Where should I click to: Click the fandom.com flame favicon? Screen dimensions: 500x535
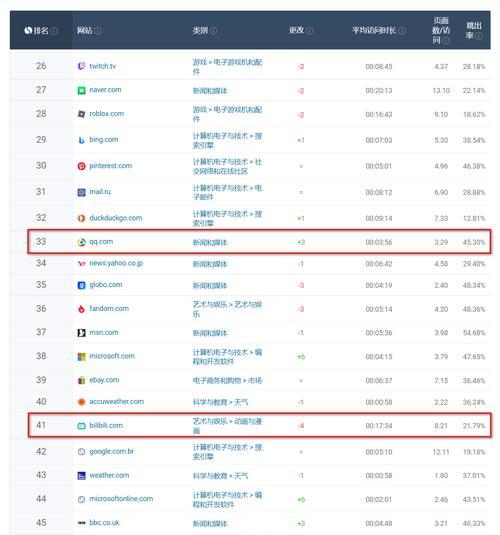point(81,309)
